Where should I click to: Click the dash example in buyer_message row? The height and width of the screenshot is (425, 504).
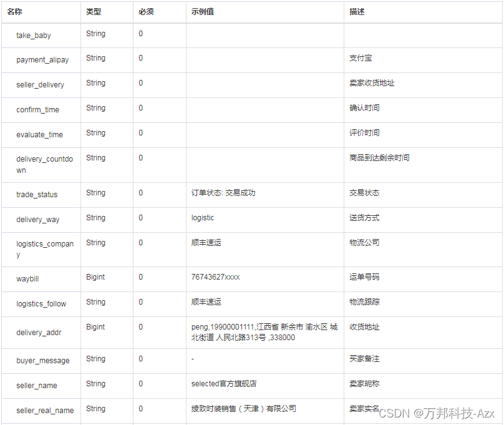[193, 359]
